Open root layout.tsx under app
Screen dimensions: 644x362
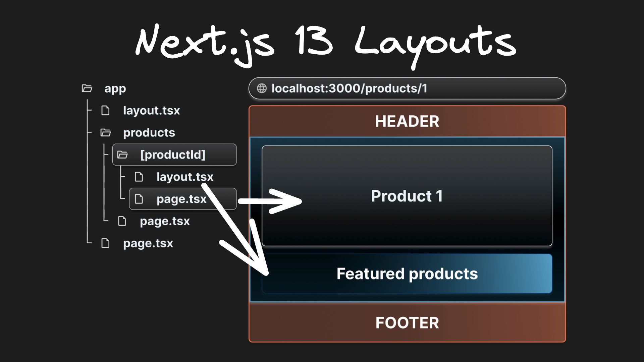(x=151, y=111)
